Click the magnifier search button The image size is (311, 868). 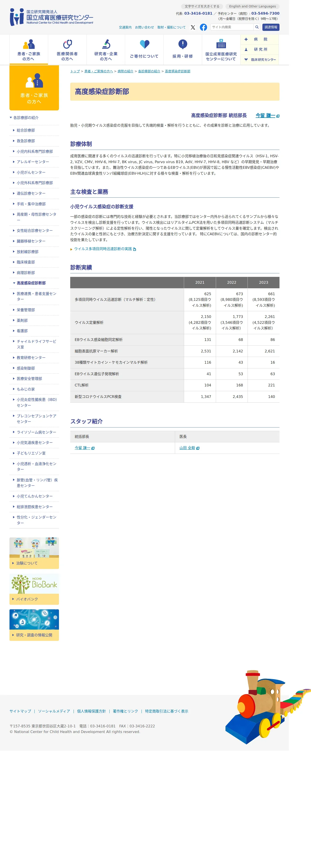257,27
